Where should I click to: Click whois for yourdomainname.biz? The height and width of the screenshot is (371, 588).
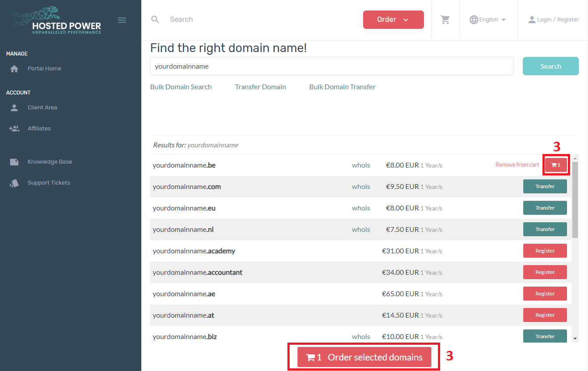[x=361, y=337]
